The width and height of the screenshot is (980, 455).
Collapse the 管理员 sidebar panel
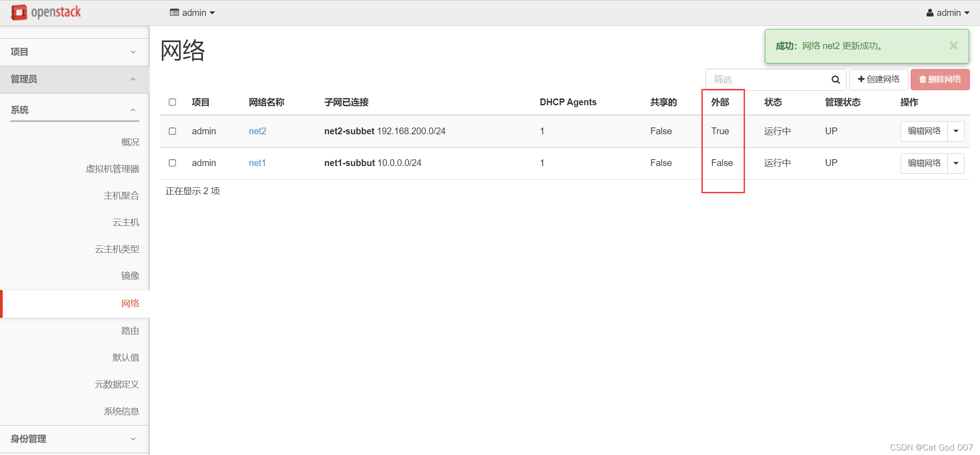tap(74, 79)
